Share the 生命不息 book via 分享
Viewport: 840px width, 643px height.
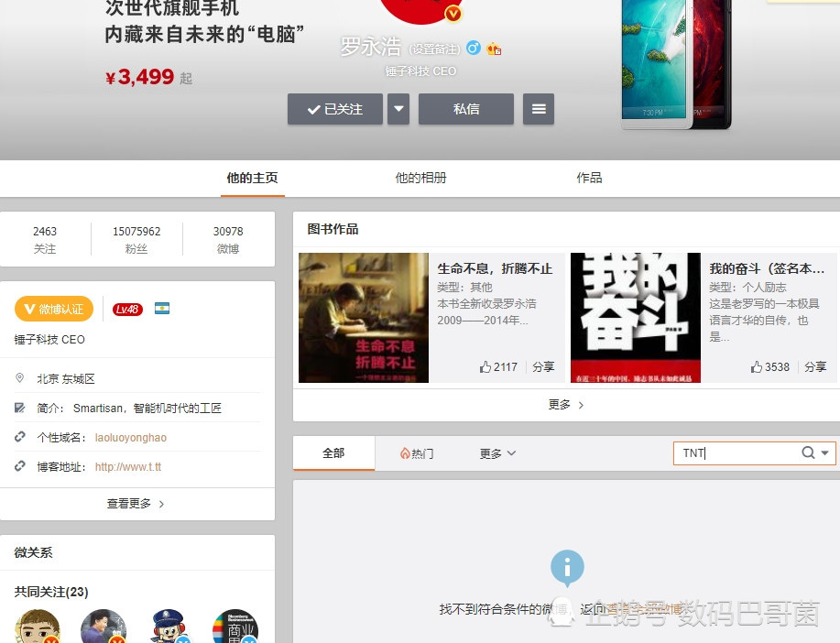click(x=543, y=367)
